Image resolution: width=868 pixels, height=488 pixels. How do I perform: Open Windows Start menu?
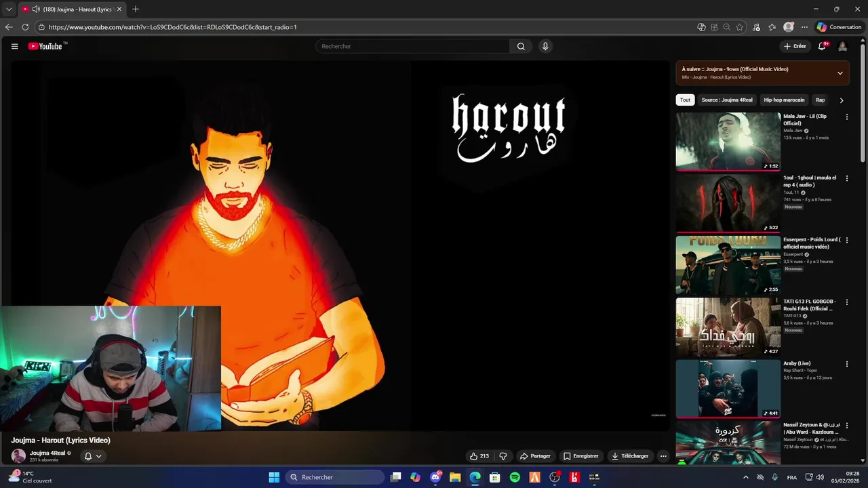click(274, 477)
